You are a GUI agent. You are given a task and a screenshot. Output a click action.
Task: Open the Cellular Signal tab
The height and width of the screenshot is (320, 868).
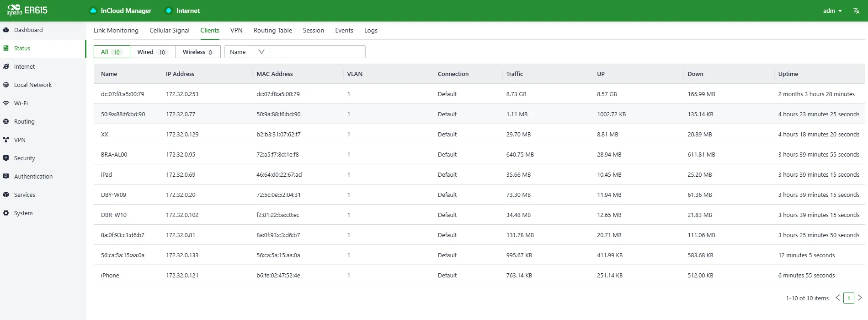170,30
